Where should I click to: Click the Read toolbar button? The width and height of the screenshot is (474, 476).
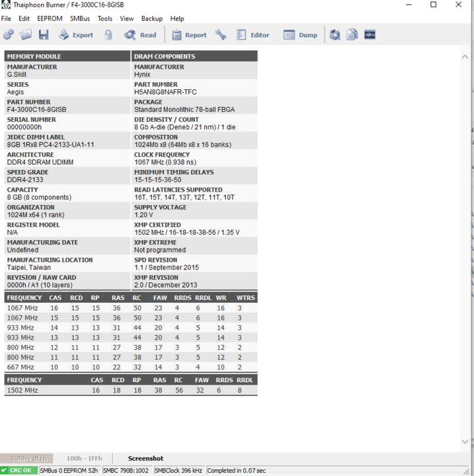pyautogui.click(x=140, y=35)
